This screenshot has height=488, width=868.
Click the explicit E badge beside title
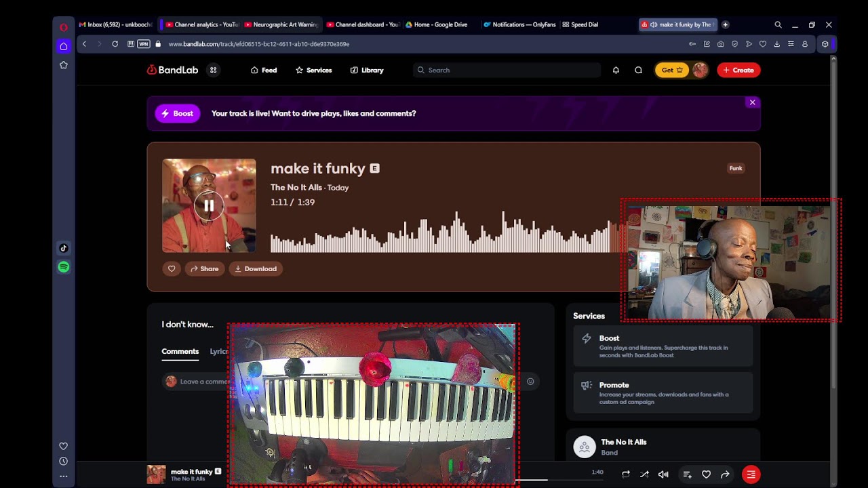click(374, 168)
